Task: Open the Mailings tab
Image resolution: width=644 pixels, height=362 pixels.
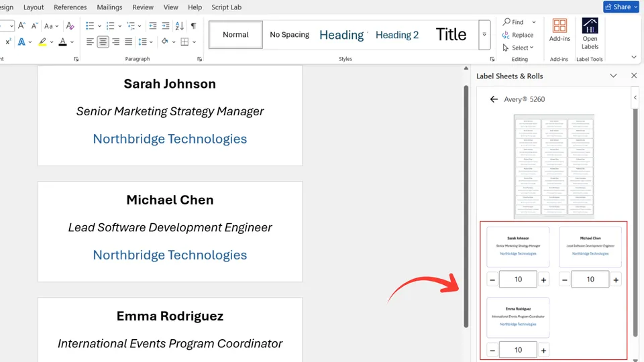Action: pyautogui.click(x=109, y=7)
